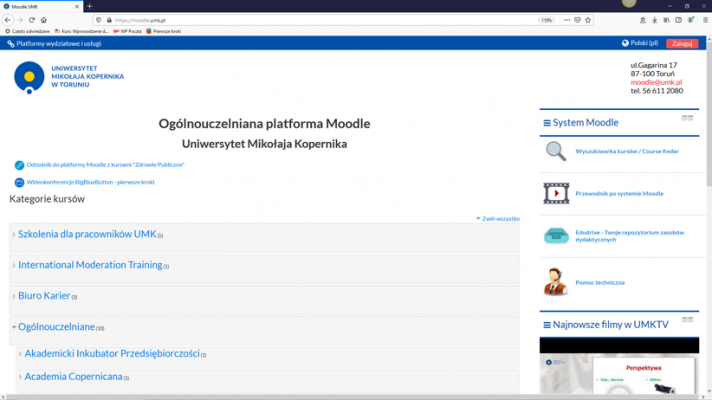The image size is (712, 400).
Task: Click the browser forward arrow
Action: coord(20,20)
